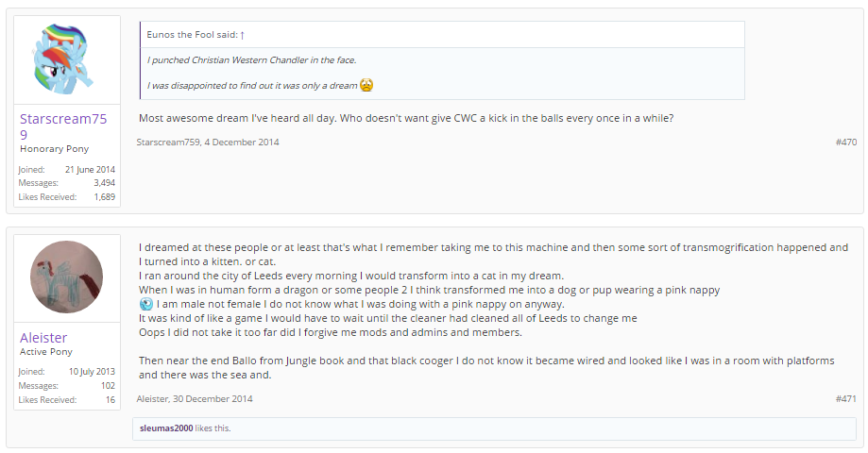This screenshot has width=868, height=453.
Task: View Aleister's 16 likes received
Action: pos(111,400)
